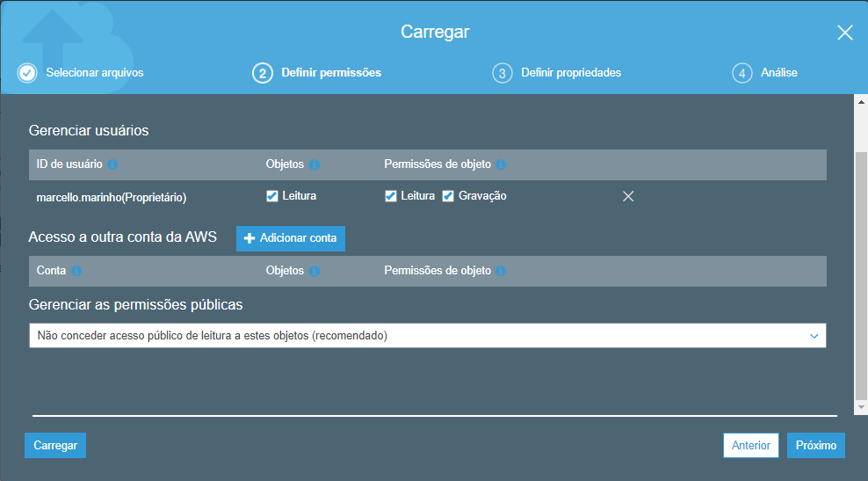The height and width of the screenshot is (481, 868).
Task: Remove the marcello.marinho user row with X
Action: tap(628, 196)
